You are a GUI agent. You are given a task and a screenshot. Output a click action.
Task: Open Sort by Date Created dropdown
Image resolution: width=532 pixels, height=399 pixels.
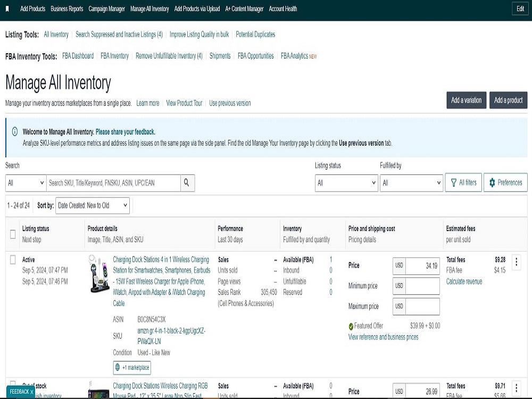(x=92, y=205)
